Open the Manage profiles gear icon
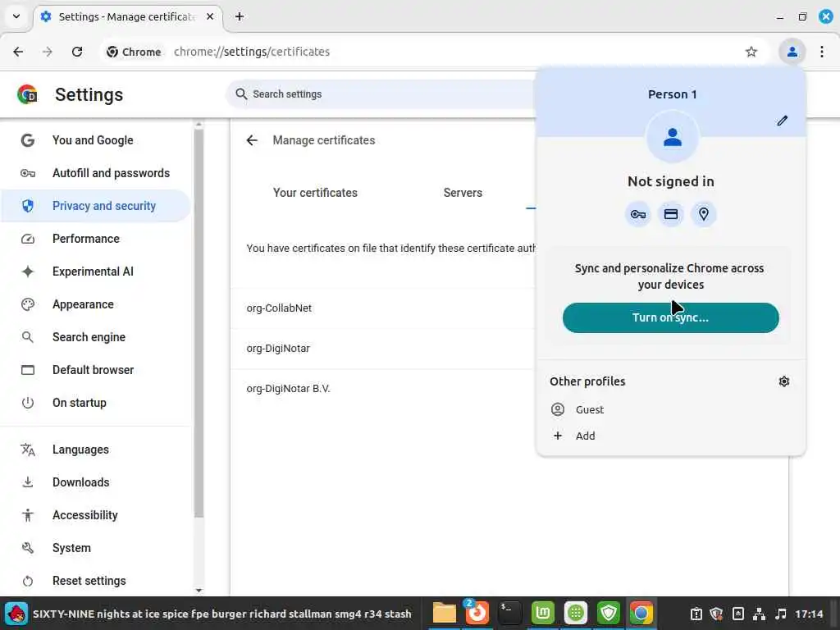The width and height of the screenshot is (840, 630). tap(783, 381)
